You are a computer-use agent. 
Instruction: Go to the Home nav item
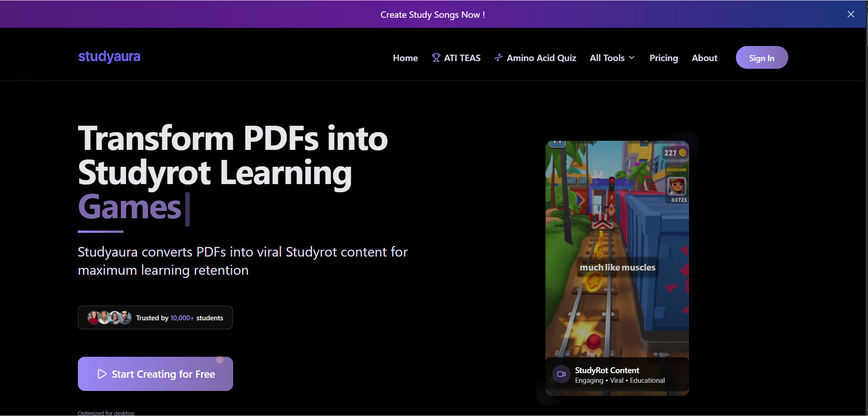[405, 58]
